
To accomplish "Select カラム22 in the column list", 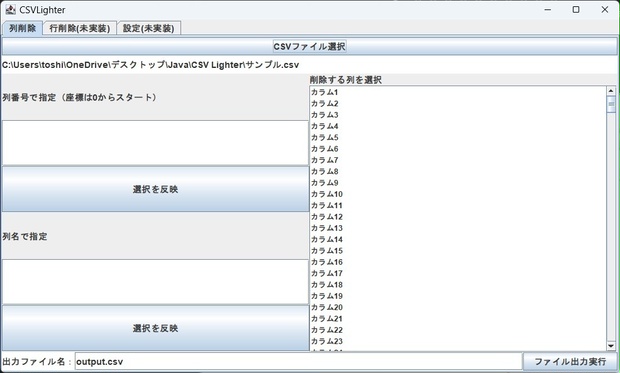I will coord(458,330).
